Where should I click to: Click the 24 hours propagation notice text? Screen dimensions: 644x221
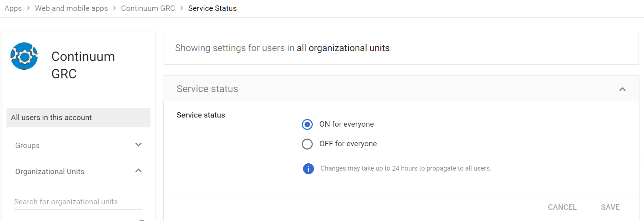coord(406,168)
